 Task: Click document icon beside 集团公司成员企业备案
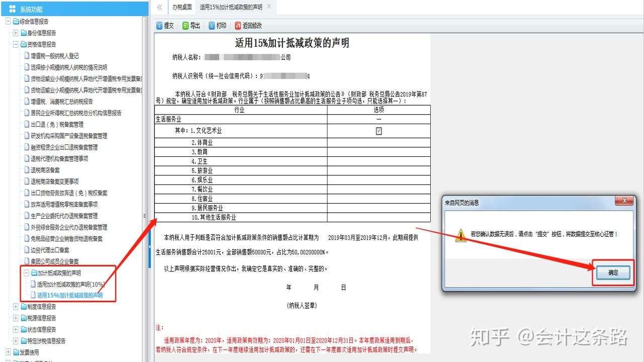[27, 261]
